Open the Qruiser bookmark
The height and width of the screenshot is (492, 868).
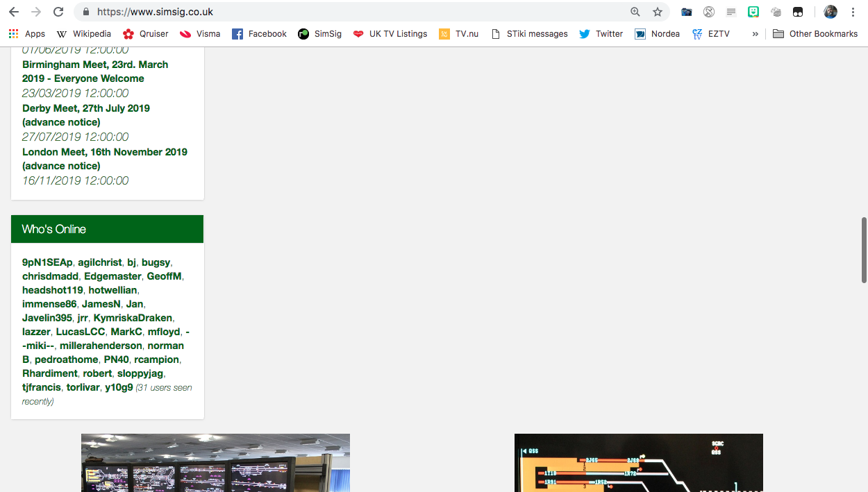point(145,33)
